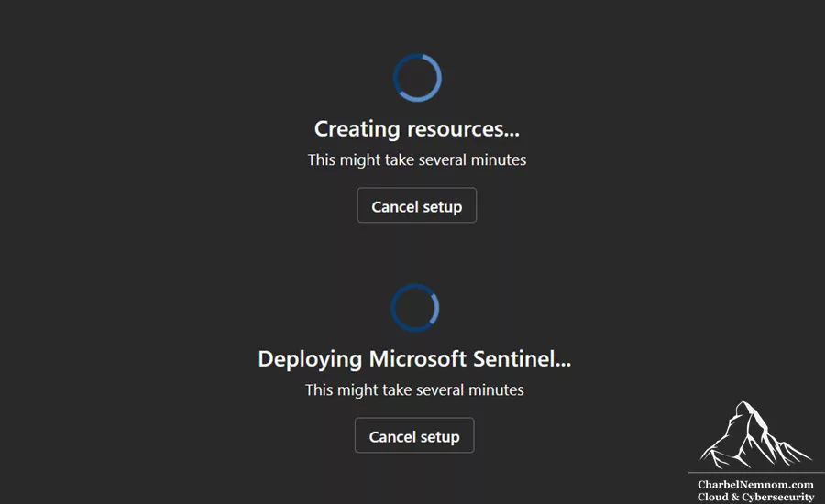
Task: Click the word 'Sentinel...' in deploying heading
Action: click(x=522, y=359)
